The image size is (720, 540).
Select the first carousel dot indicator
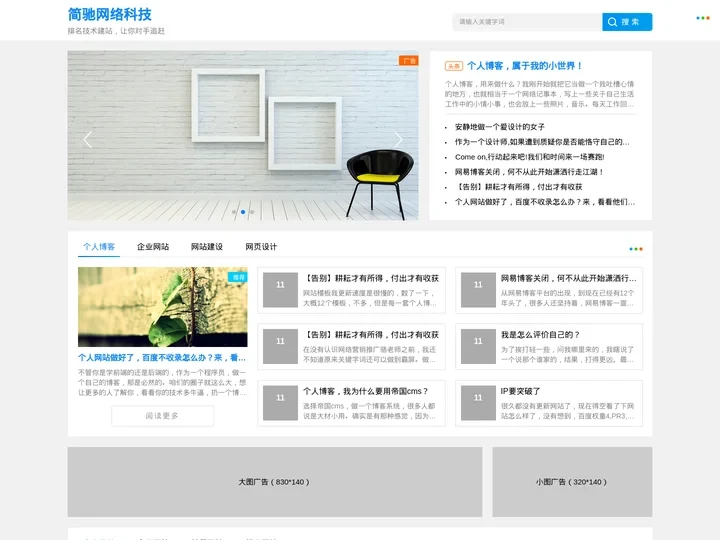click(234, 212)
